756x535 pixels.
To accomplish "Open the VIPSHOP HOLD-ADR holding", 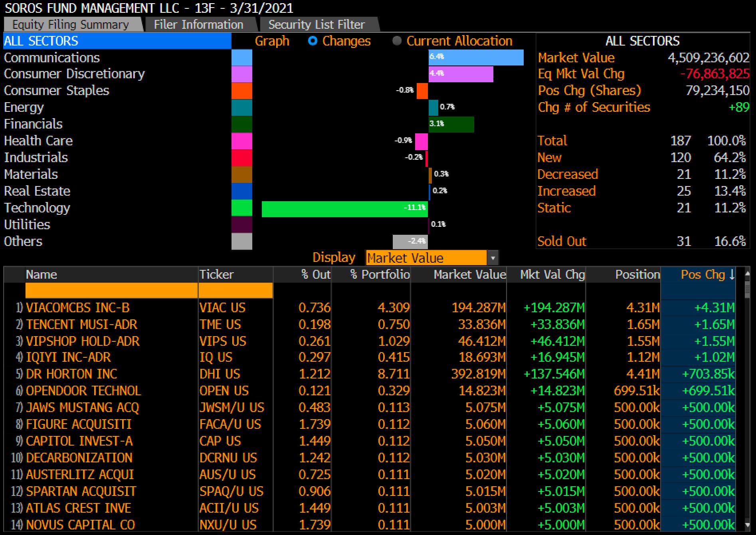I will point(83,341).
